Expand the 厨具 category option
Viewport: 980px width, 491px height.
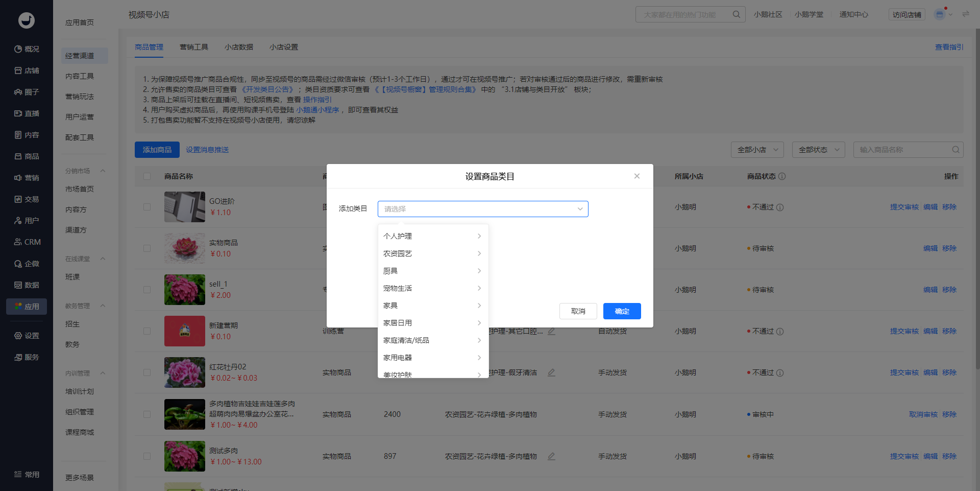[x=433, y=271]
